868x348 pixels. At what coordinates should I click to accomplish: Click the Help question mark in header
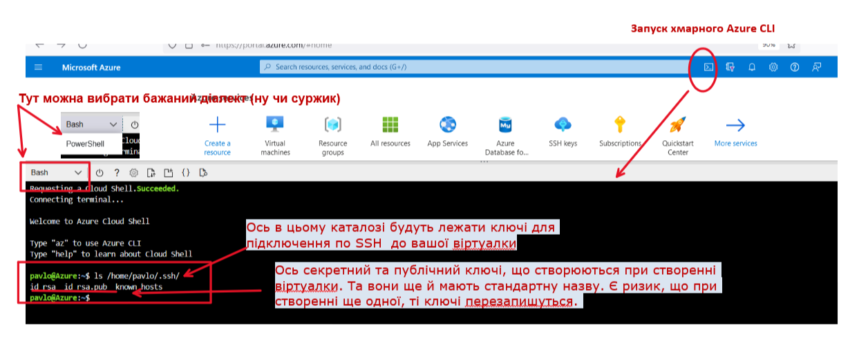pos(795,67)
